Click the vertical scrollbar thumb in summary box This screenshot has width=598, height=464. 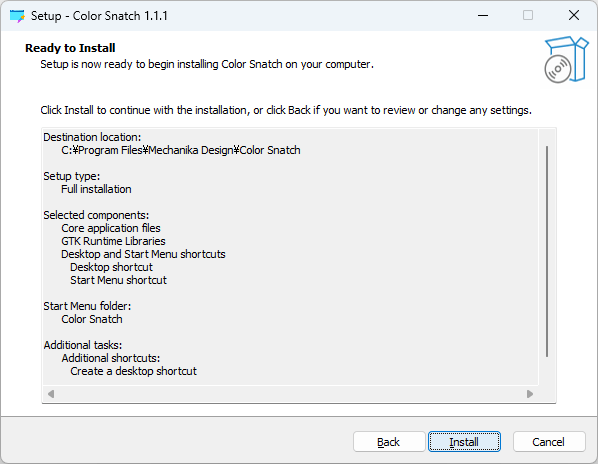(x=547, y=251)
